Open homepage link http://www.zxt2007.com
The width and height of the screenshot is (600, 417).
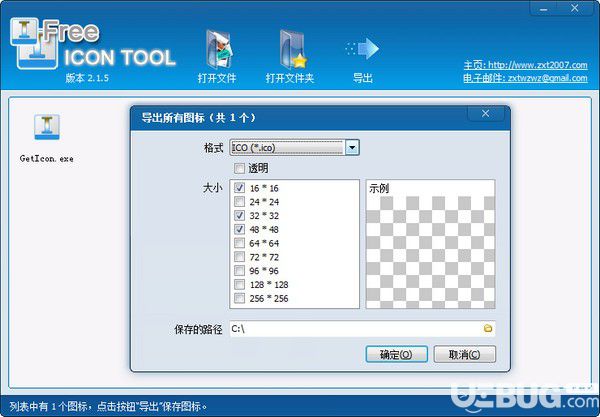coord(538,65)
